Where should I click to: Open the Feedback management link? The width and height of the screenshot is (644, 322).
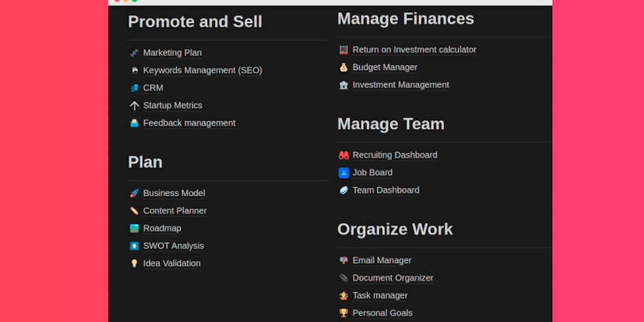[189, 123]
